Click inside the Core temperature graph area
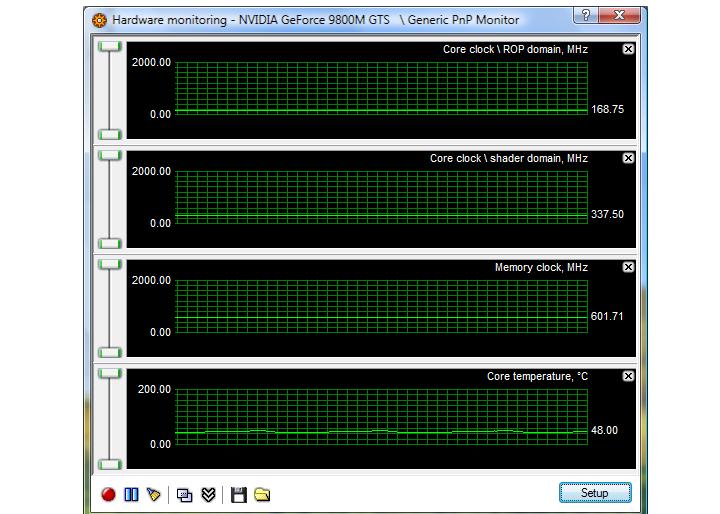720x514 pixels. (x=381, y=417)
